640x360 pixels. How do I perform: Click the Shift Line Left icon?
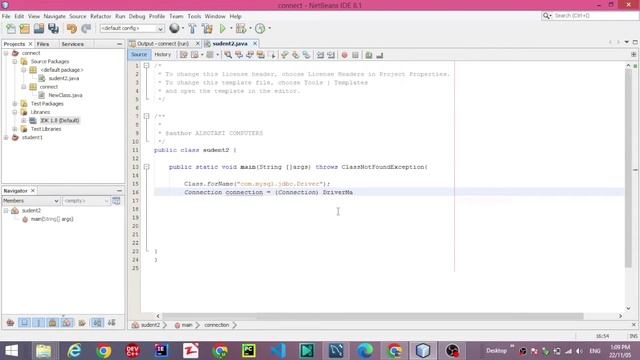pos(320,55)
